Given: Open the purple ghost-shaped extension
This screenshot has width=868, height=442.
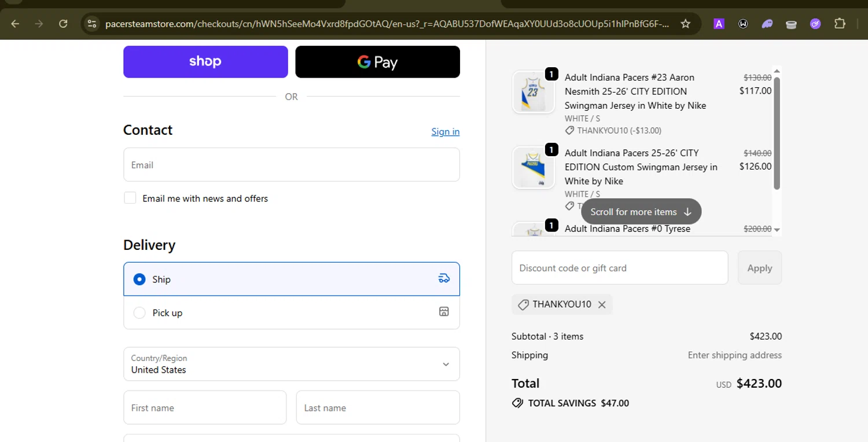Looking at the screenshot, I should pos(767,24).
